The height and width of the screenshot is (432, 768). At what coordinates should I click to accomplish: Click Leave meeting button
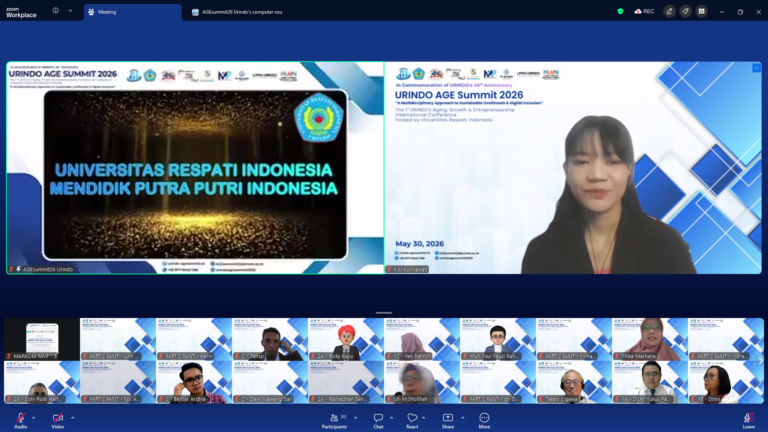point(748,420)
